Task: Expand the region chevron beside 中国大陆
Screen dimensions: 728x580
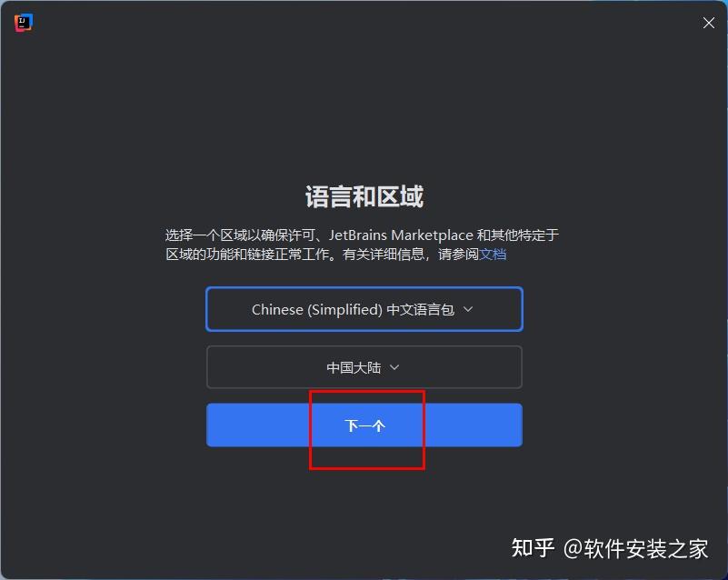Action: (394, 367)
